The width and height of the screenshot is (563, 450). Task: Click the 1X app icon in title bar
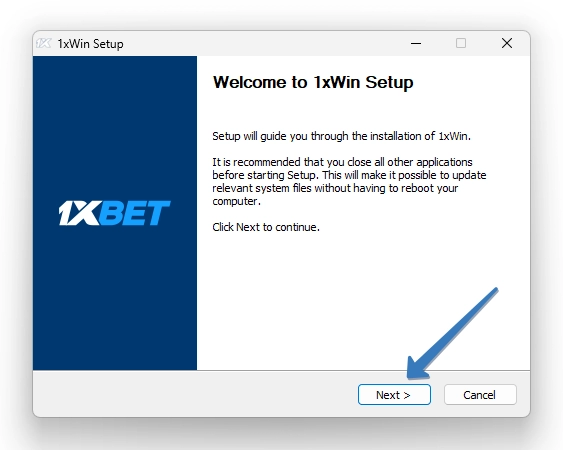44,43
